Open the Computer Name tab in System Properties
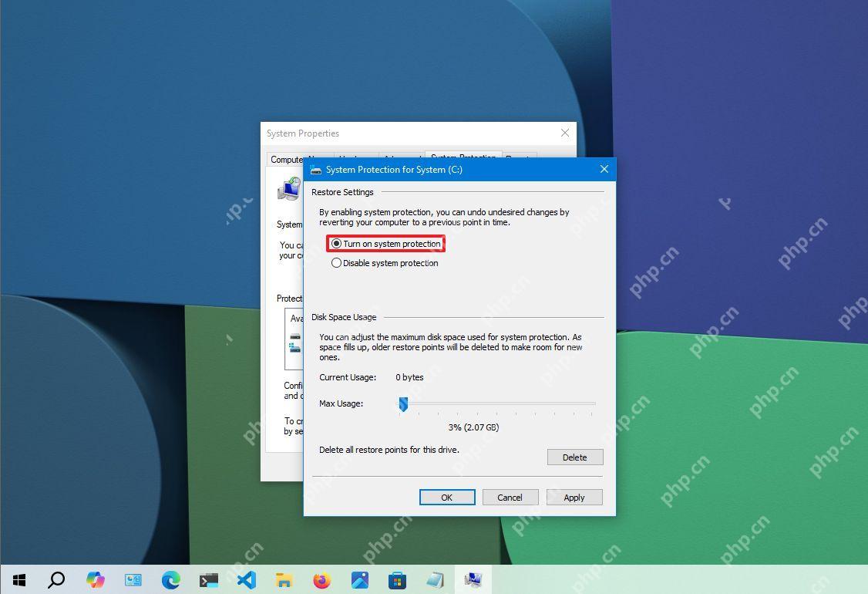 [287, 159]
